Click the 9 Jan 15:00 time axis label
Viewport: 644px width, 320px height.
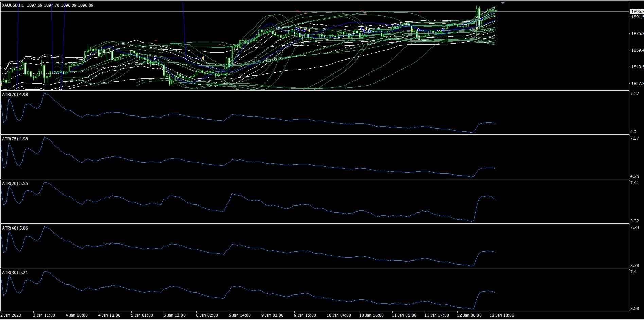click(x=305, y=315)
